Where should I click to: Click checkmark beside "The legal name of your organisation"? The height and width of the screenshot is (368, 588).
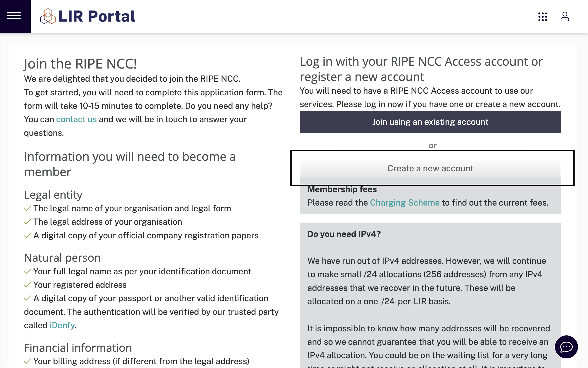click(28, 208)
